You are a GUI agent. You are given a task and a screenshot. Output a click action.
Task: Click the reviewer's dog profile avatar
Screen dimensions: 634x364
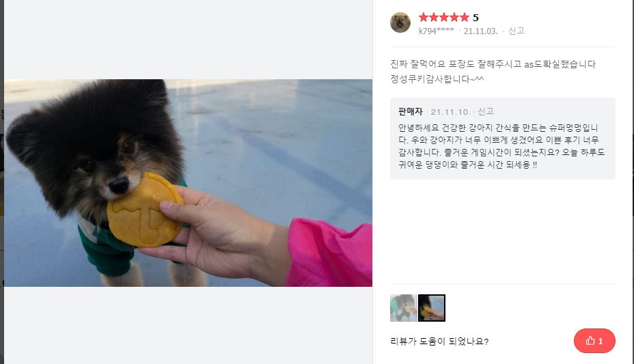point(400,23)
